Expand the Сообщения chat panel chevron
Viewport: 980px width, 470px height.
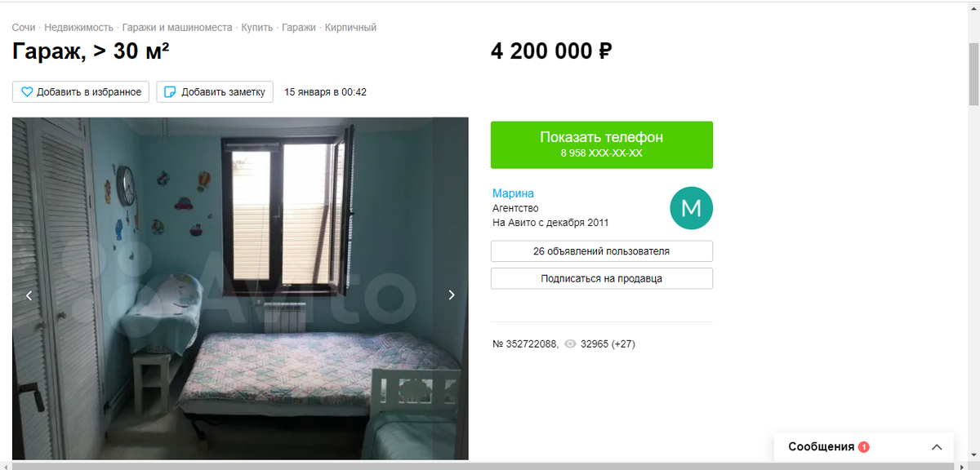point(937,447)
